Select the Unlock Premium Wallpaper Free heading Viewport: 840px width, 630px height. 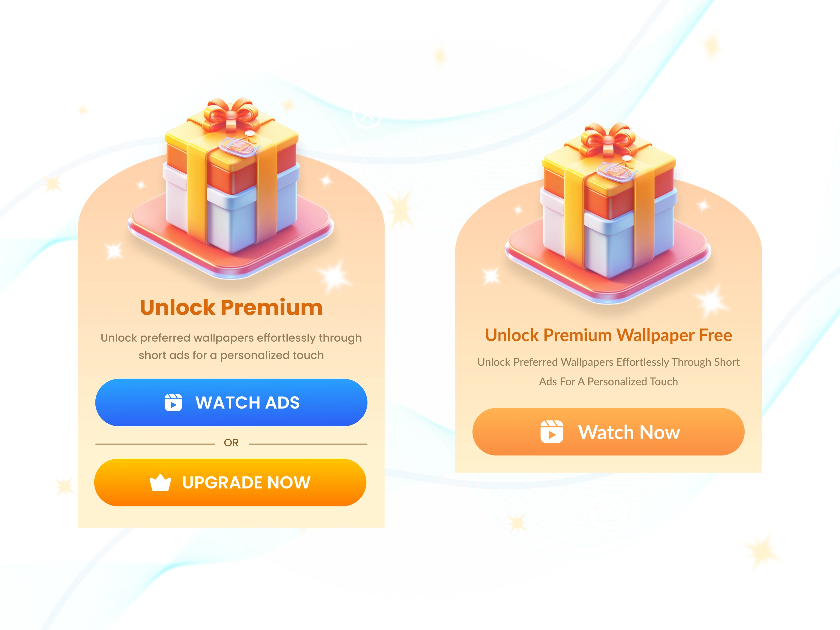608,335
